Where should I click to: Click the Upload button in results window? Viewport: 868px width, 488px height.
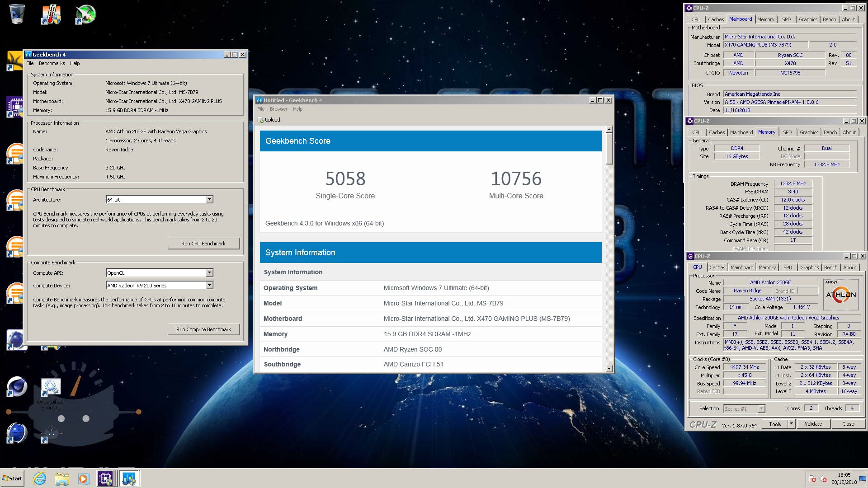click(269, 120)
